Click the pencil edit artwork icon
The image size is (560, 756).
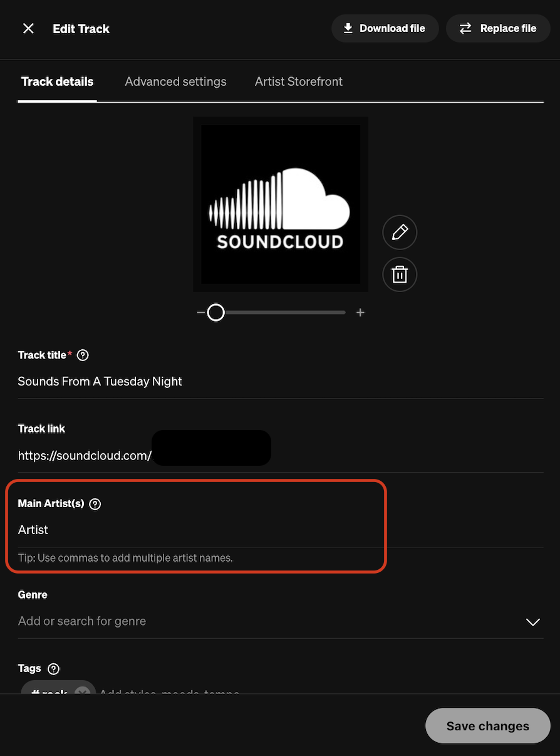(400, 233)
